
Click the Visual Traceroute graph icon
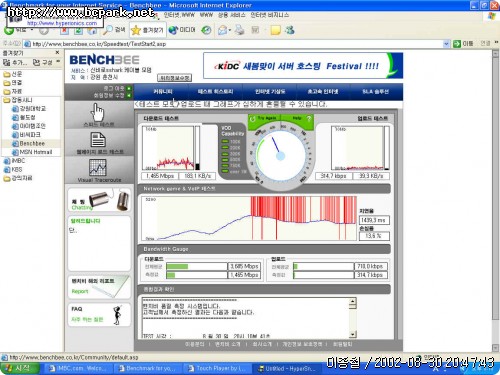tap(98, 168)
